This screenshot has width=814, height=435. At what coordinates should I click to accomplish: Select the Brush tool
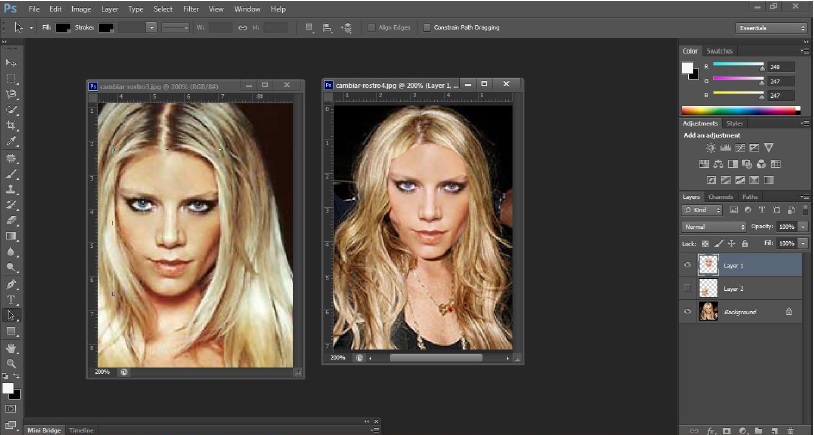click(11, 173)
